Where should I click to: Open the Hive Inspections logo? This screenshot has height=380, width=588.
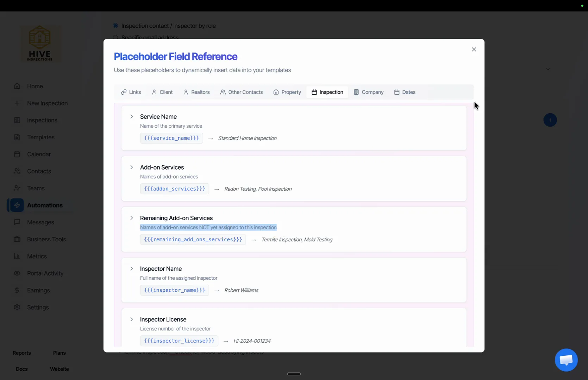40,44
